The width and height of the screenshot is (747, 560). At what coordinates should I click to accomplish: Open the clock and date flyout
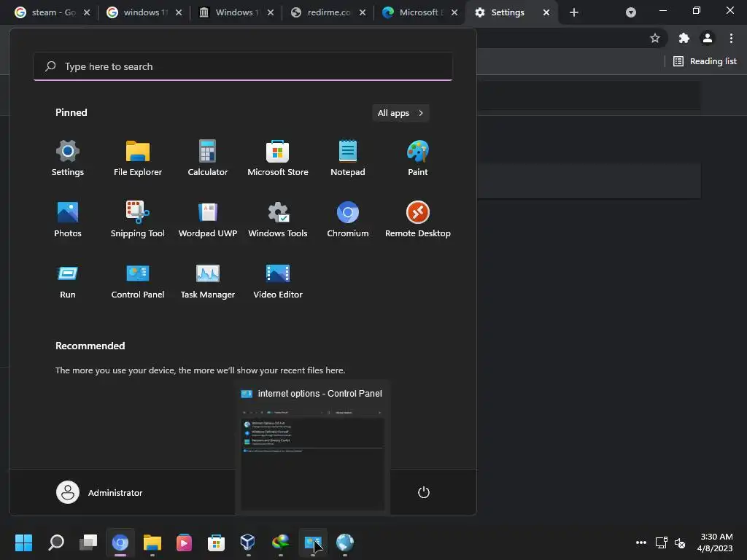point(715,542)
